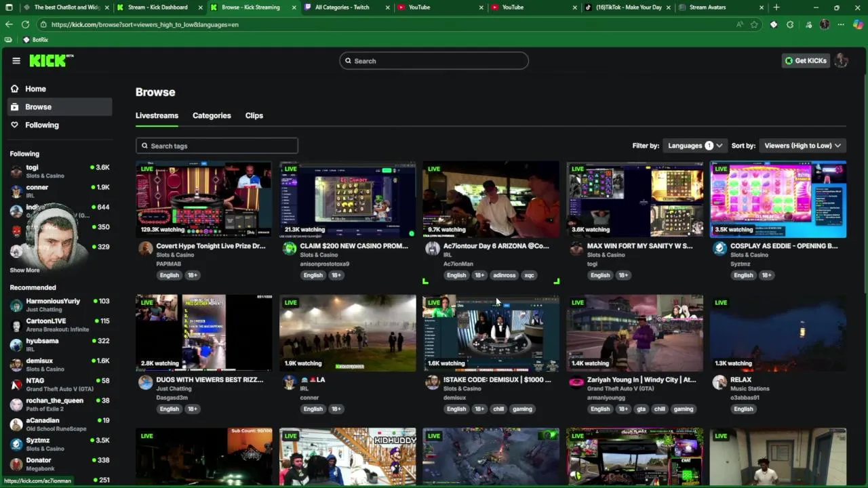
Task: Open MAX WIN FORT MY SANITY stream title
Action: coord(639,246)
